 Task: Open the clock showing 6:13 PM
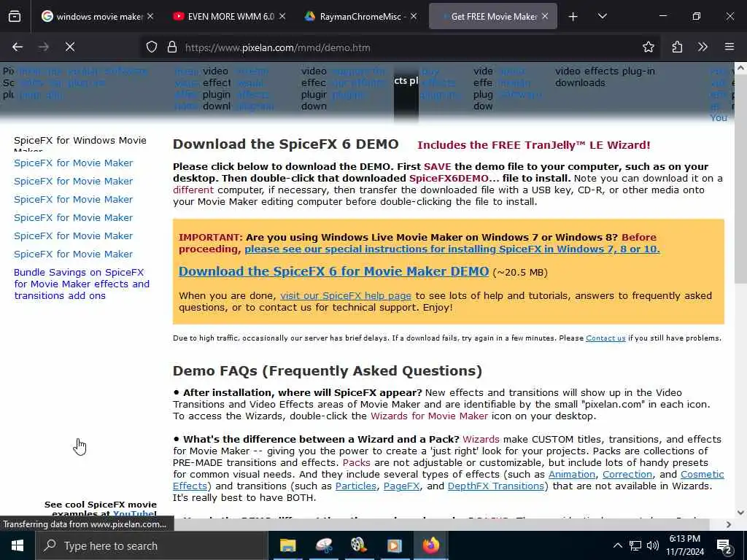(x=684, y=545)
